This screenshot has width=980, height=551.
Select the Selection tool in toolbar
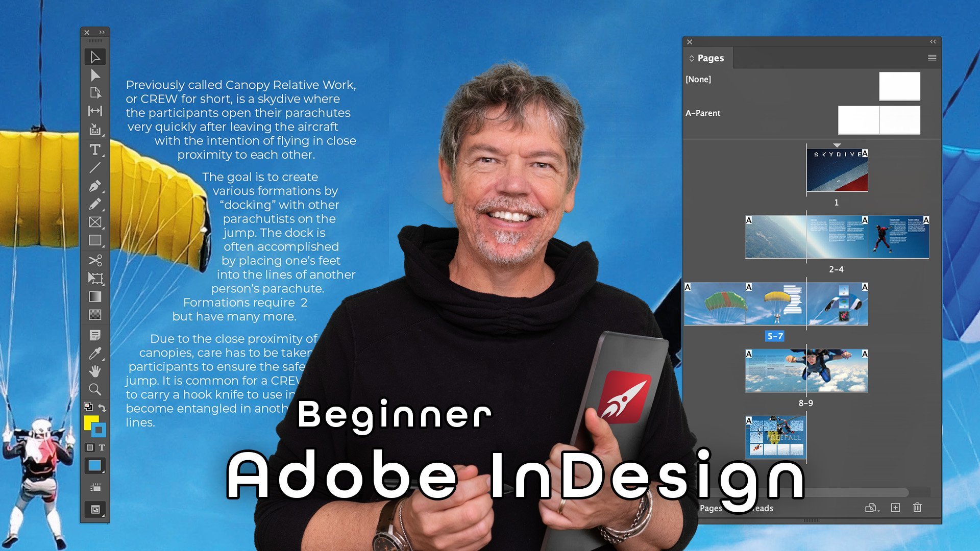click(94, 56)
